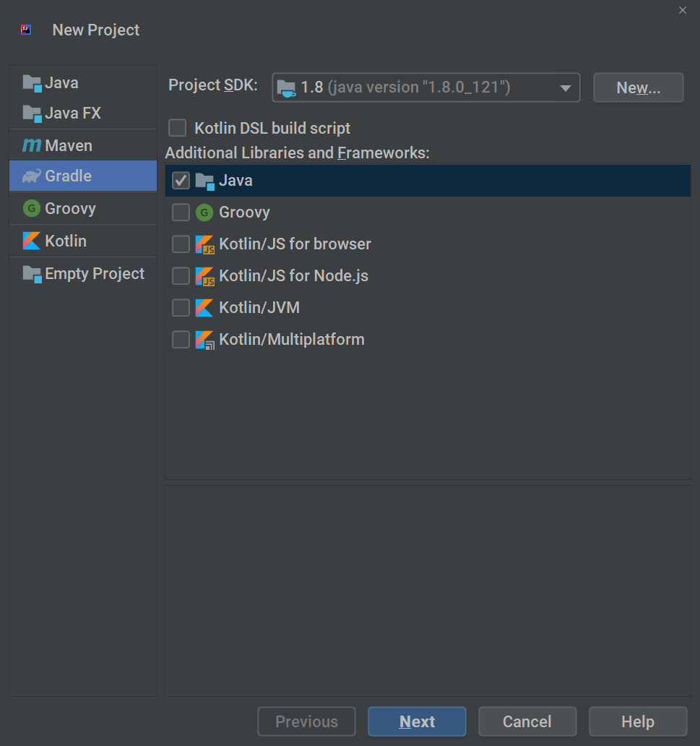This screenshot has height=746, width=700.
Task: Click the Kotlin/JS for Node.js icon
Action: click(205, 276)
